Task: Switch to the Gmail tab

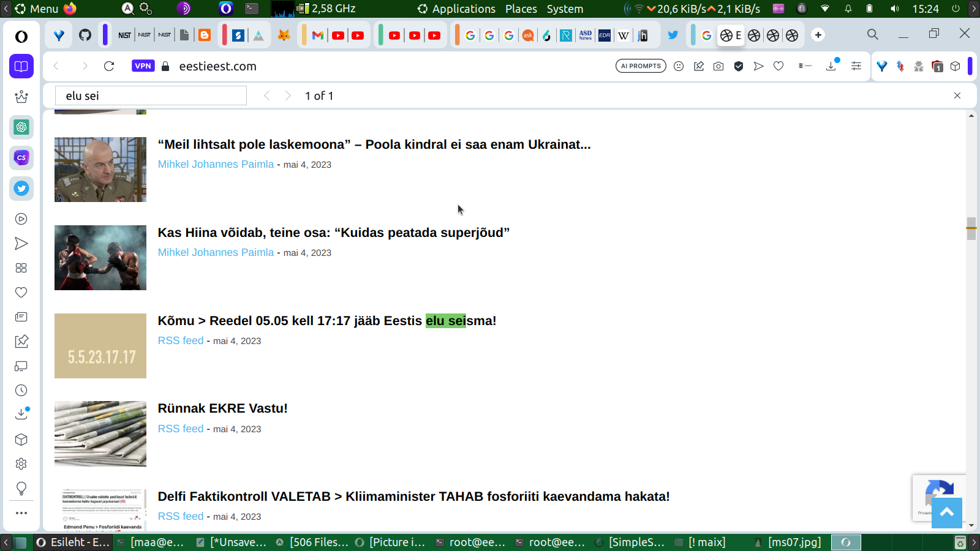Action: pos(317,36)
